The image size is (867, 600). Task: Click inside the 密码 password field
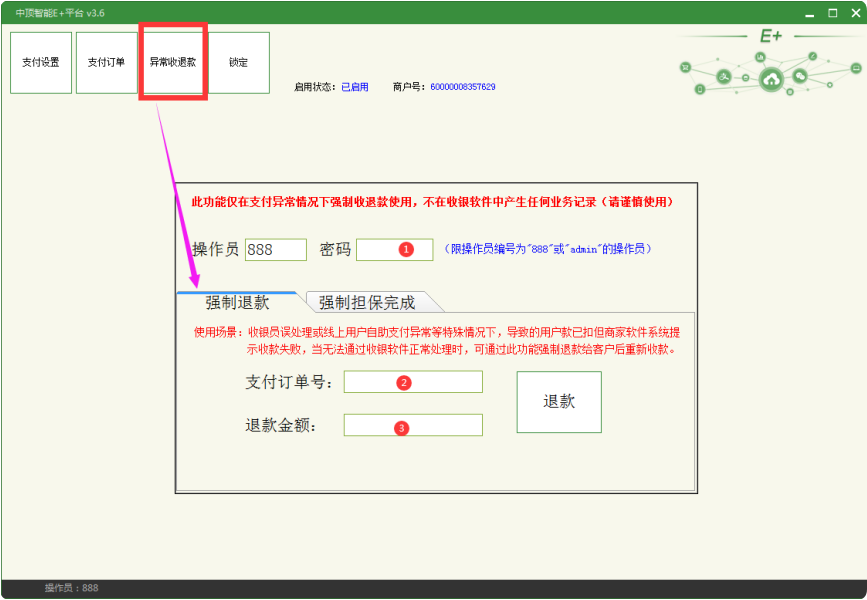pos(395,249)
